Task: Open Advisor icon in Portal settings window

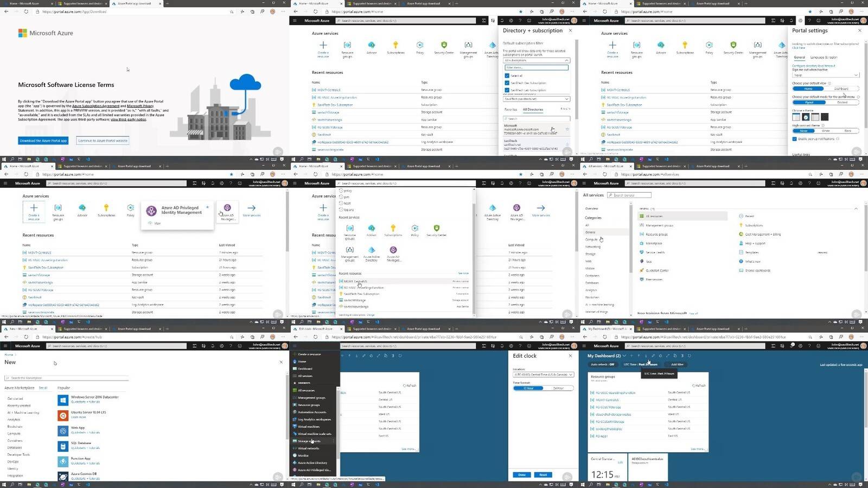Action: [661, 45]
